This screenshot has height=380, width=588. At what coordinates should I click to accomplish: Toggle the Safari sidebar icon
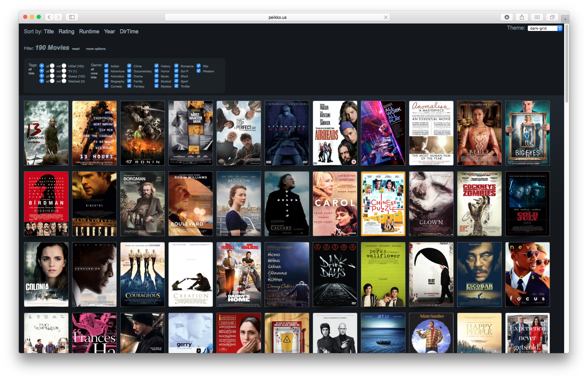click(72, 17)
